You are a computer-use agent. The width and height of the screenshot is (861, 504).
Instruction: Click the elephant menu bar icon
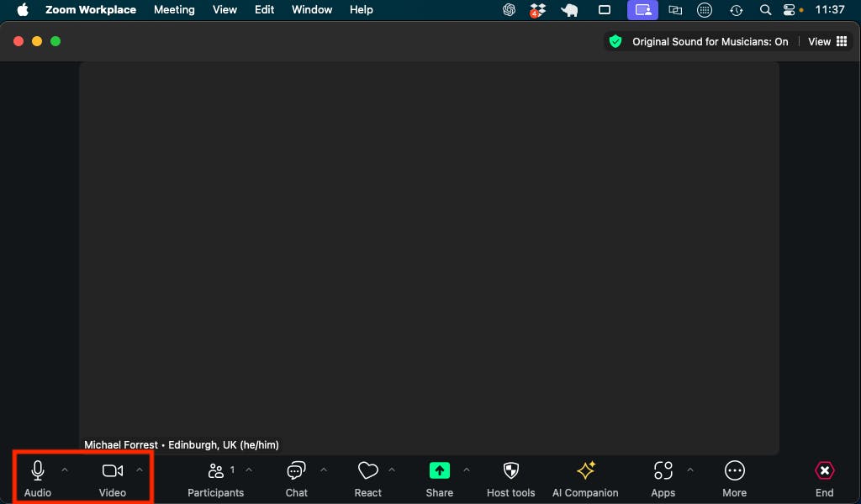569,10
